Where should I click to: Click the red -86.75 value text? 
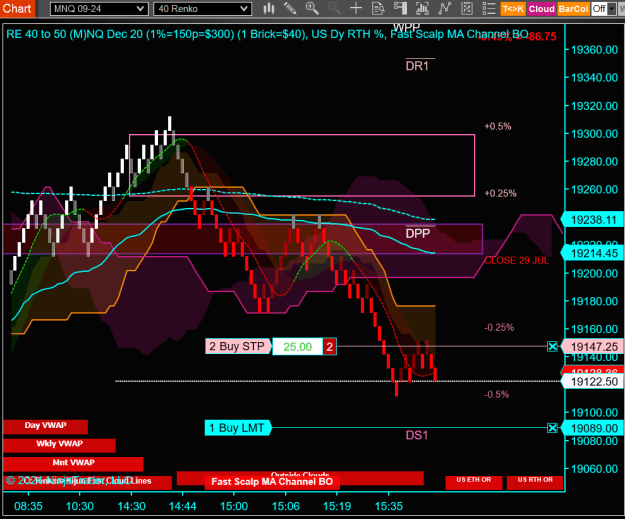click(x=542, y=37)
